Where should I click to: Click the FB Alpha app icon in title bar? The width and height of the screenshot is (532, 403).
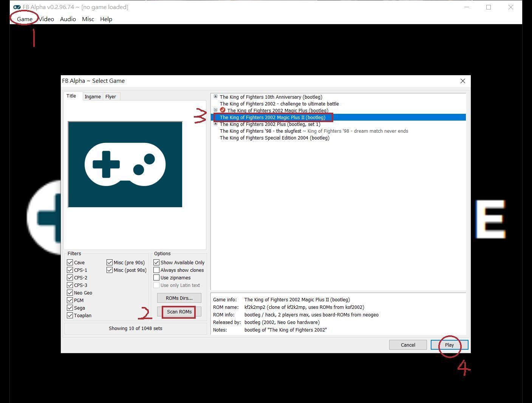point(17,7)
